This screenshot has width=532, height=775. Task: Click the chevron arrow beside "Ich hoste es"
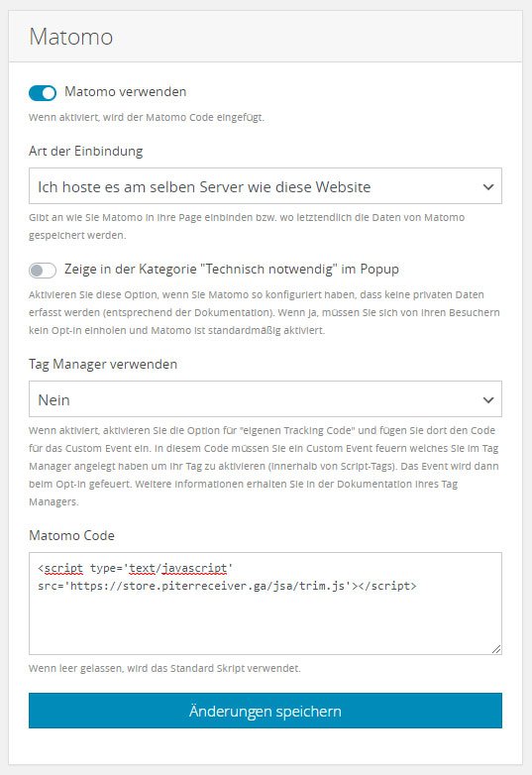(x=488, y=187)
